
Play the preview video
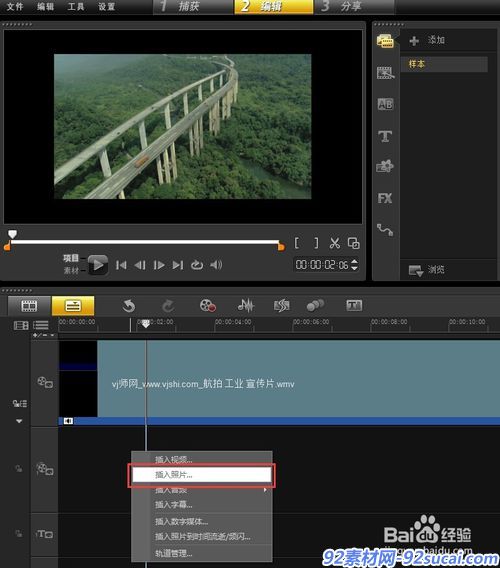point(98,265)
